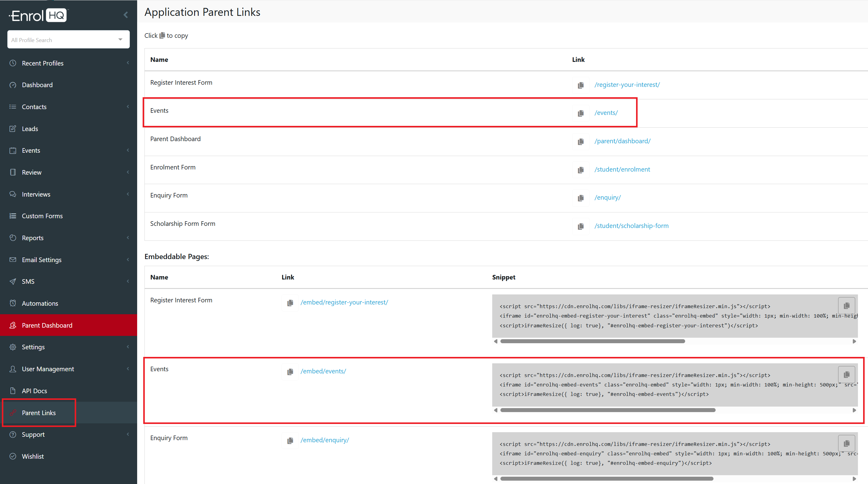Copy the Parent Dashboard link icon

(x=581, y=141)
